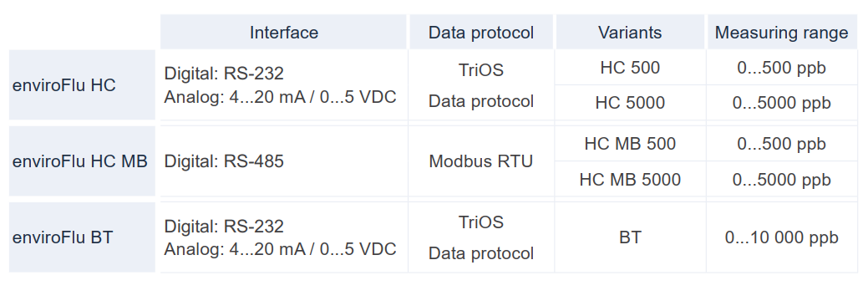Select enviroFlu HC's Digital: RS-232 text
The height and width of the screenshot is (306, 868).
[224, 74]
